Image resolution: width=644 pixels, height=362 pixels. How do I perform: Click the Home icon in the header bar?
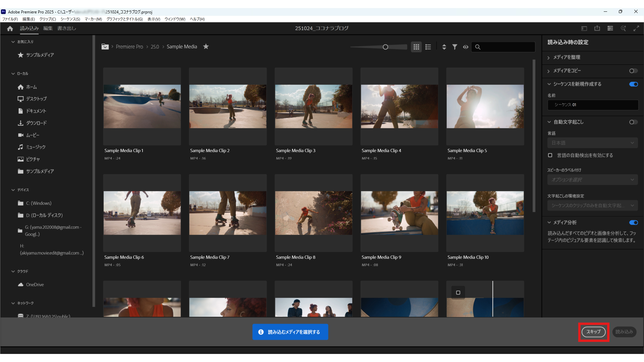tap(10, 28)
